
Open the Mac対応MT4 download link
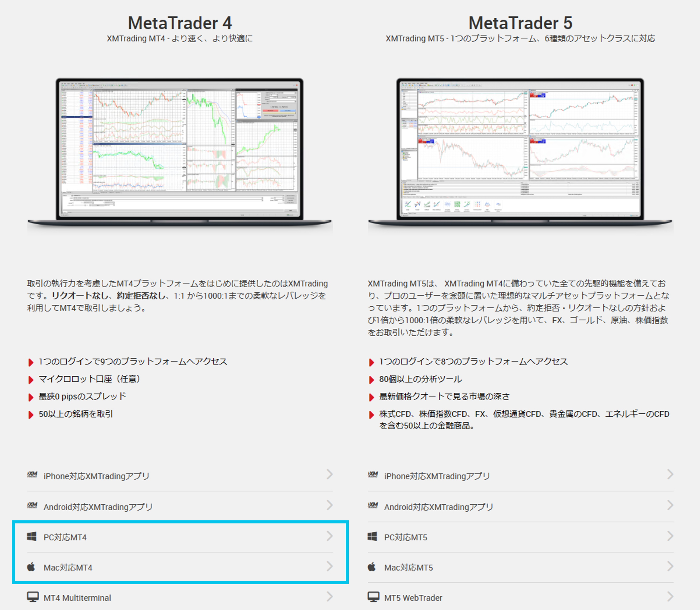pyautogui.click(x=68, y=568)
